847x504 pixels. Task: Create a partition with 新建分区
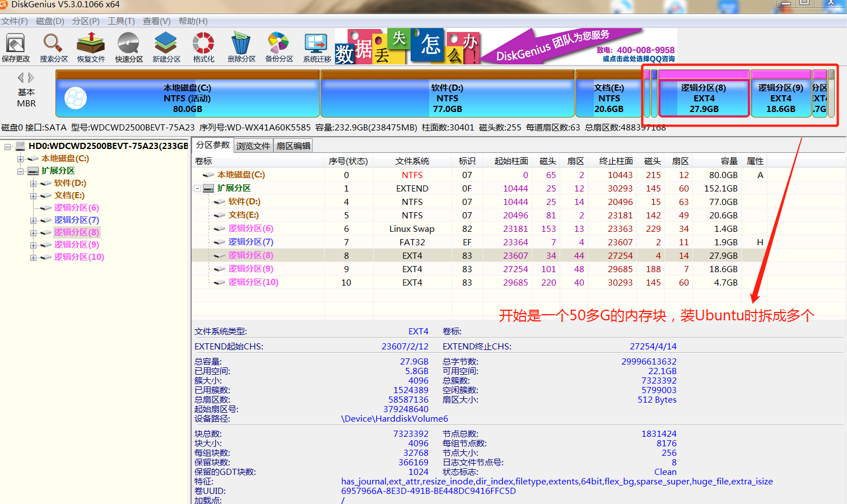click(x=166, y=47)
